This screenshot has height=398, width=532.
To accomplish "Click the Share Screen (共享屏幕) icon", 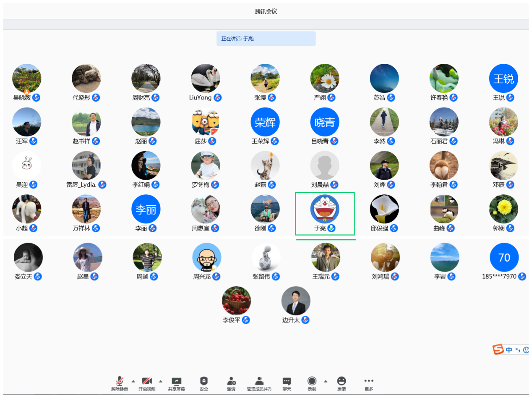I will tap(176, 382).
